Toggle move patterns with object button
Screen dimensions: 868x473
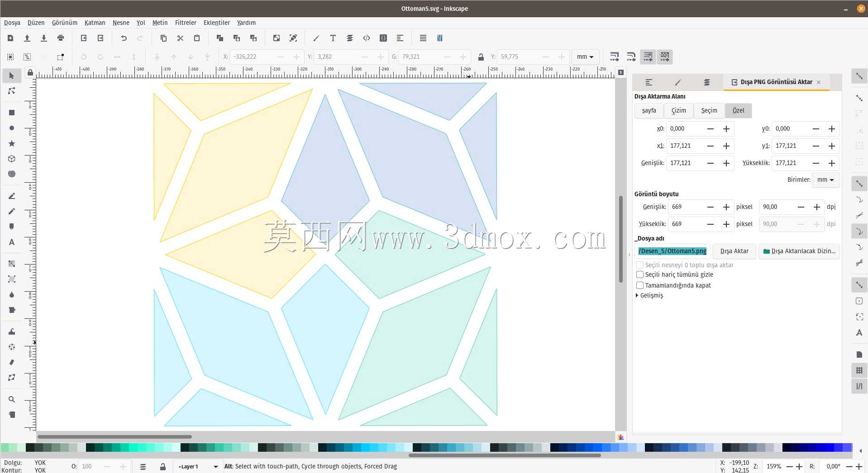[665, 57]
